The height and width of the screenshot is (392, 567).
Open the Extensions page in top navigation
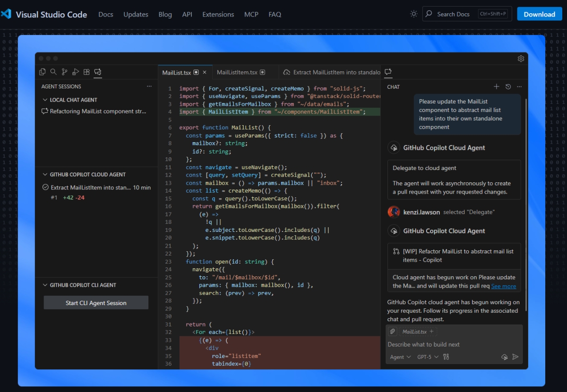point(218,14)
